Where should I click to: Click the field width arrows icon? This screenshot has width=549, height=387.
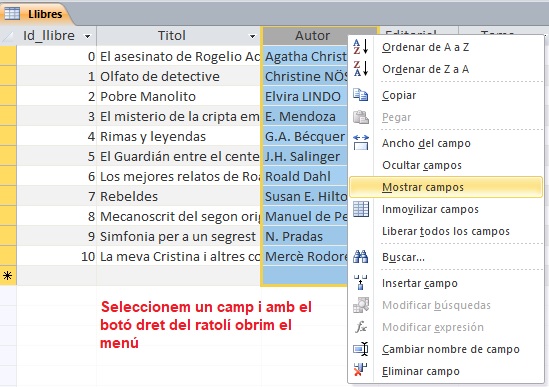point(361,143)
